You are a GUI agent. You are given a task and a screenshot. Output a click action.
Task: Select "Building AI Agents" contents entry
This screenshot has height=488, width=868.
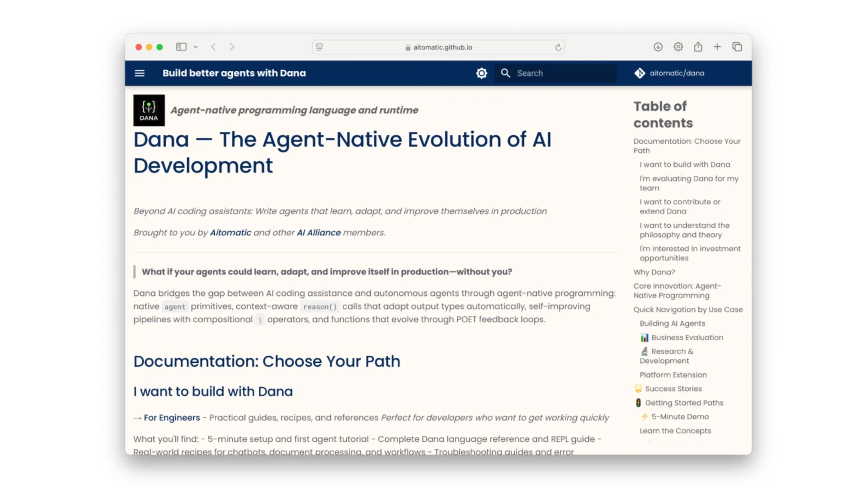[x=672, y=324]
